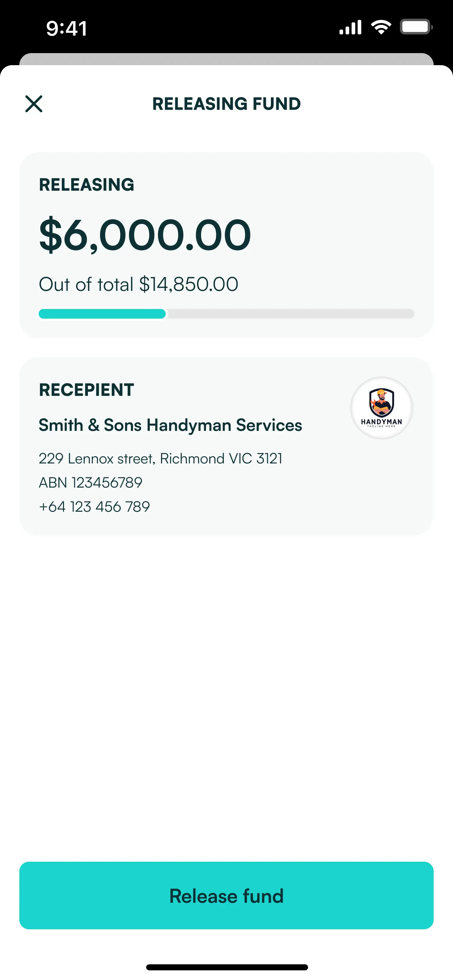The width and height of the screenshot is (453, 980).
Task: Tap the grey unfilled progress bar portion
Action: tap(291, 314)
